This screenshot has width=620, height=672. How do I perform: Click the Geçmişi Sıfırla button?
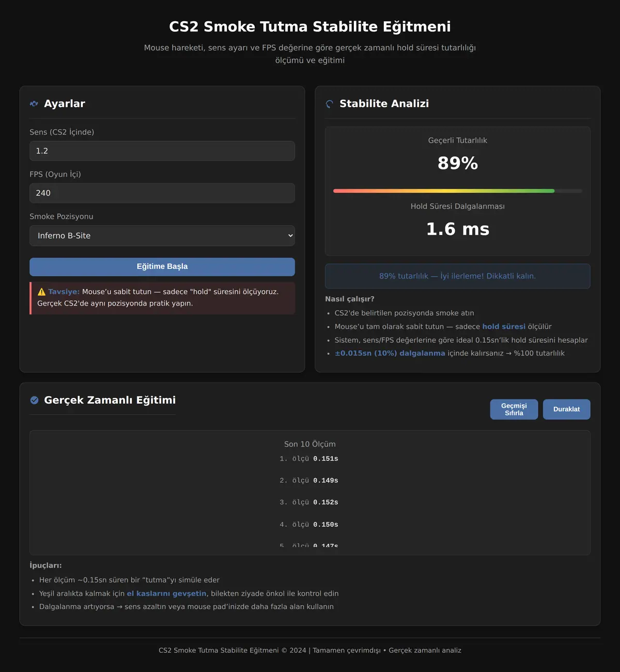click(514, 409)
